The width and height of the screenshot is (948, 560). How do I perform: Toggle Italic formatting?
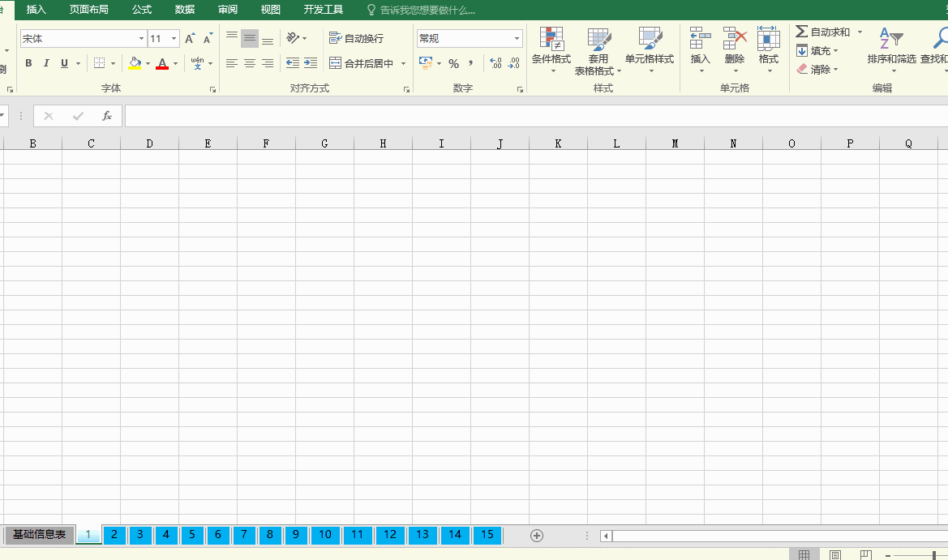pyautogui.click(x=46, y=63)
